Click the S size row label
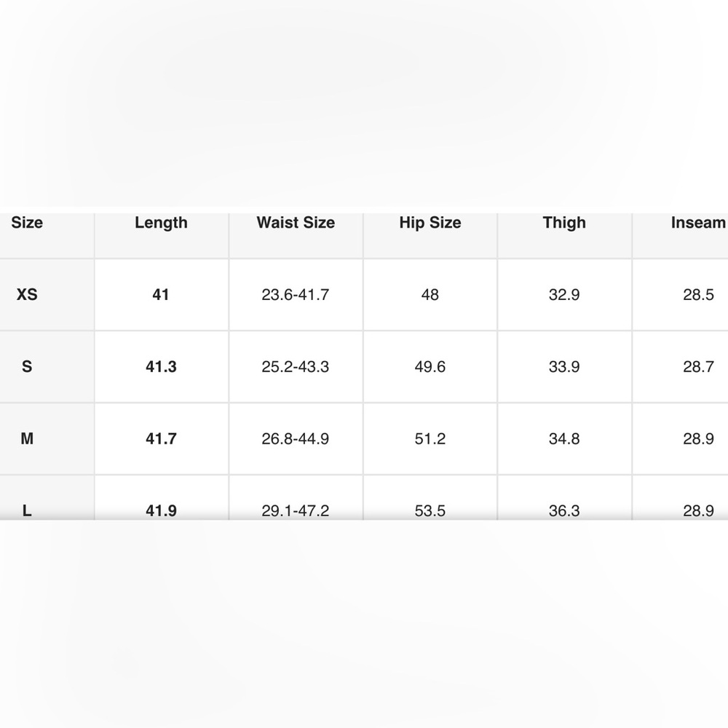The height and width of the screenshot is (728, 728). tap(27, 367)
